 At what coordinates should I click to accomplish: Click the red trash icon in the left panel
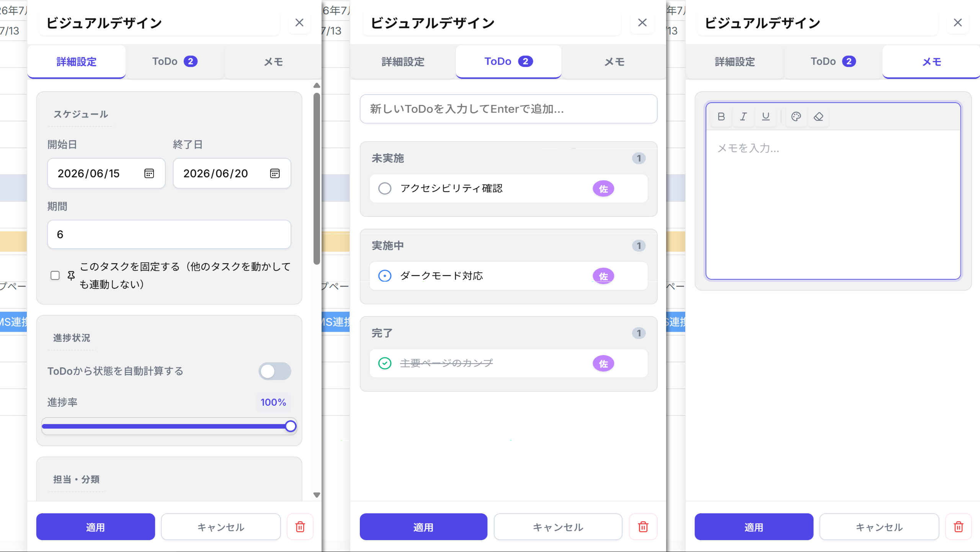click(x=300, y=527)
